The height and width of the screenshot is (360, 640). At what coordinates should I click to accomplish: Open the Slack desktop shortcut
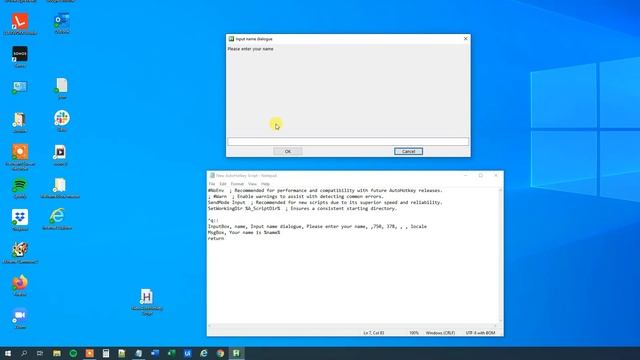pyautogui.click(x=62, y=120)
